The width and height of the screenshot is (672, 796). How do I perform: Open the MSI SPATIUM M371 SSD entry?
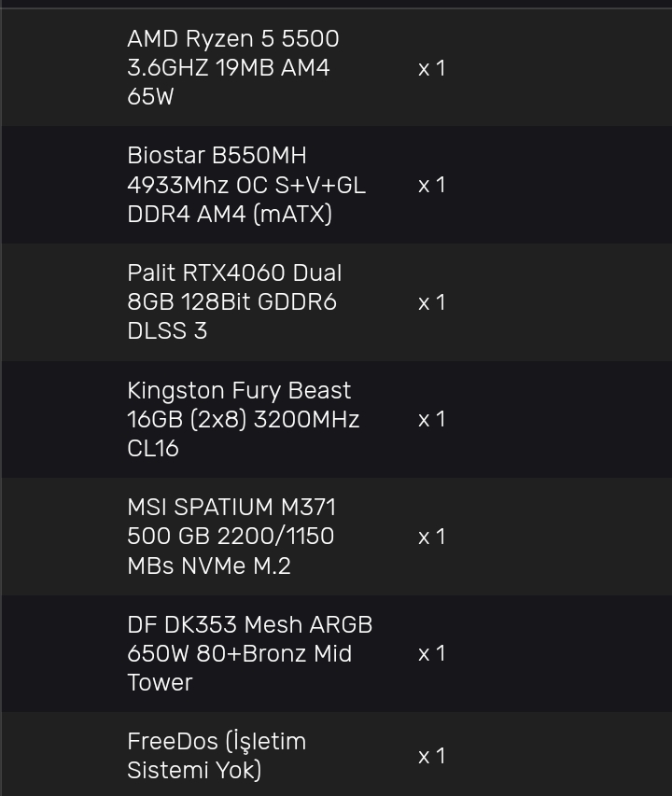click(231, 508)
